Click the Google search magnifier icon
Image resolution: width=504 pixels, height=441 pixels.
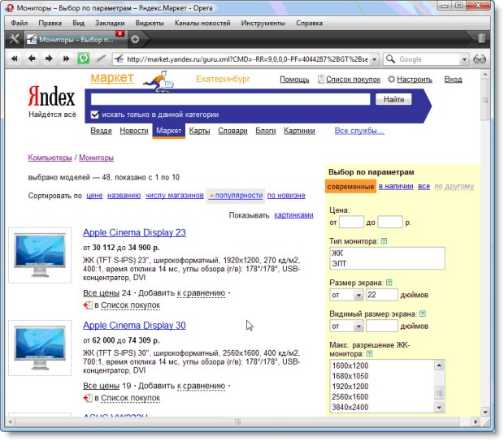(390, 59)
